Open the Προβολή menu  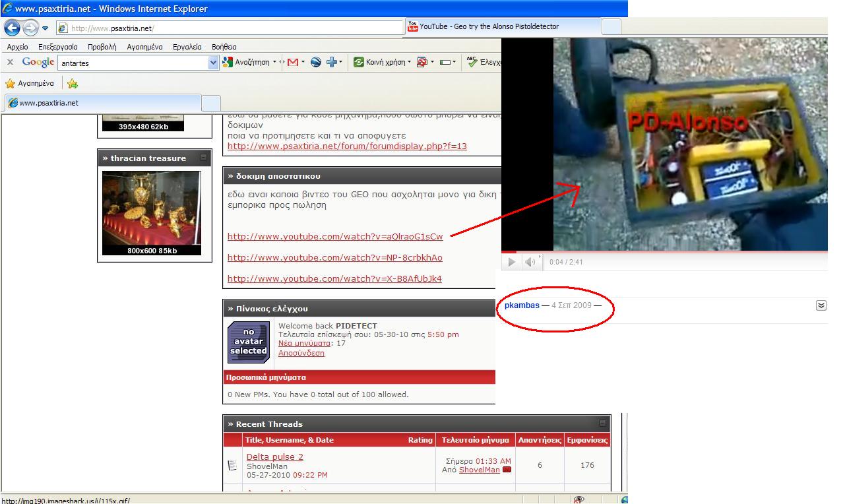102,47
